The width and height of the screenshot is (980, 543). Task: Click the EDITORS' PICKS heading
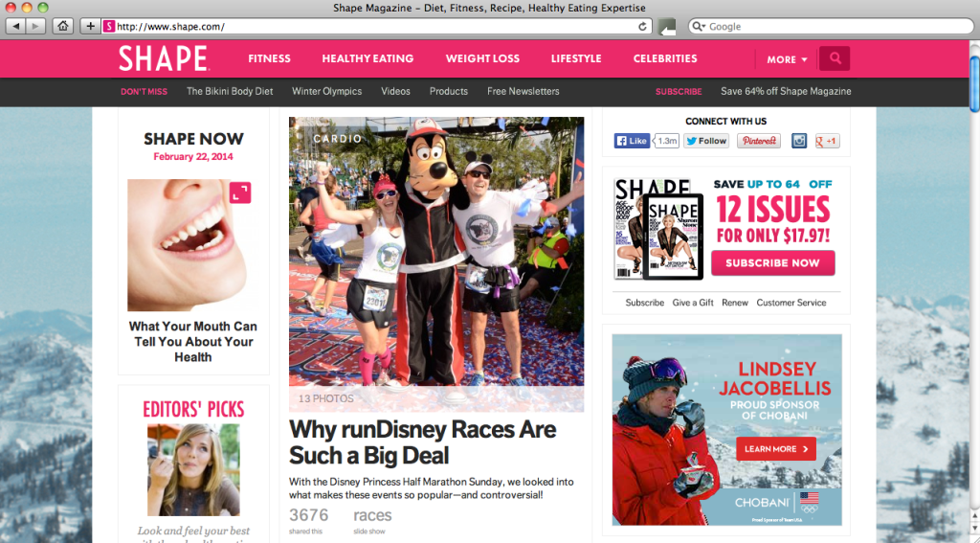193,410
